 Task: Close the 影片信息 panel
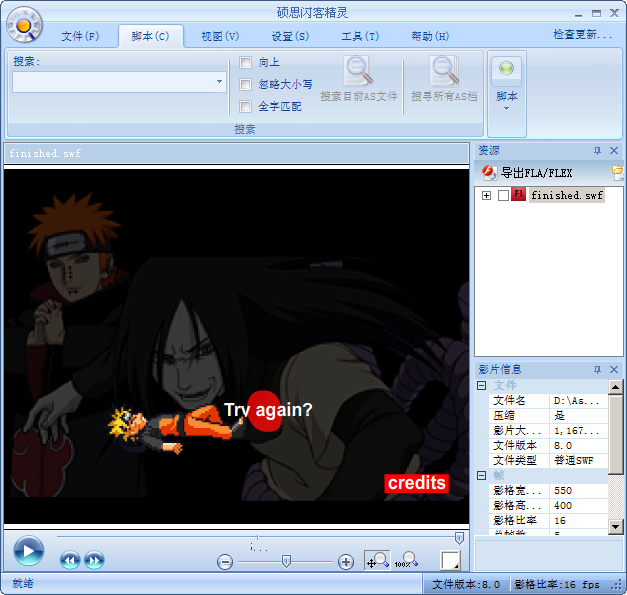click(614, 369)
